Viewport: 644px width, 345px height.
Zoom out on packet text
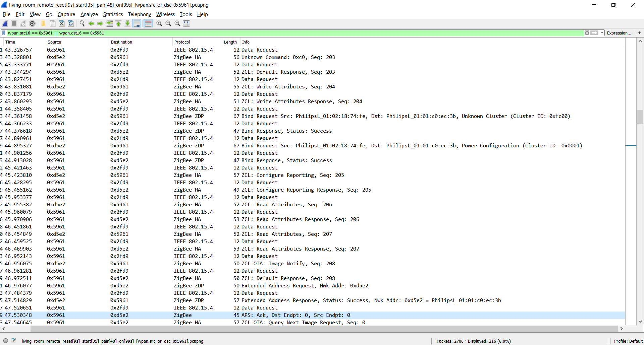click(x=168, y=23)
